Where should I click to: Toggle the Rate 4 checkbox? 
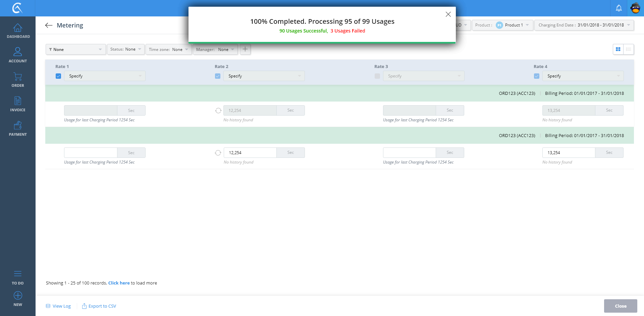pyautogui.click(x=537, y=76)
